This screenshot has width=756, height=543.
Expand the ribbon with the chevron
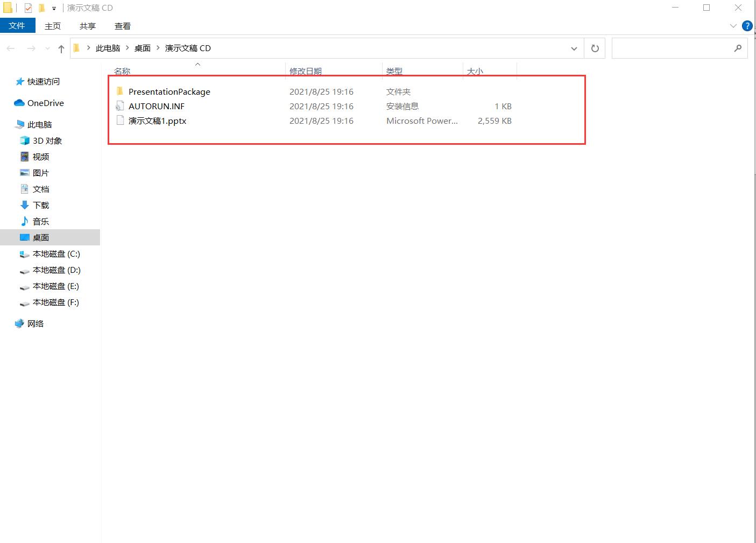pos(733,26)
